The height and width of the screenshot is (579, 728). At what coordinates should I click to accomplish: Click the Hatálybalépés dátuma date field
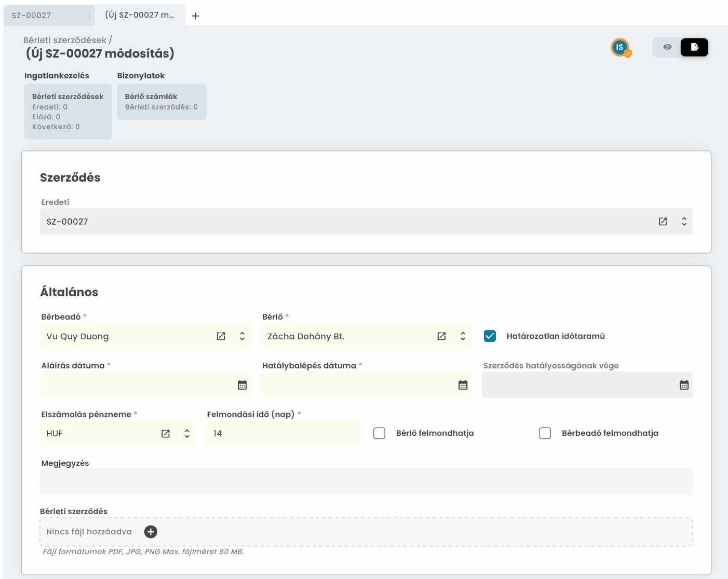click(366, 385)
